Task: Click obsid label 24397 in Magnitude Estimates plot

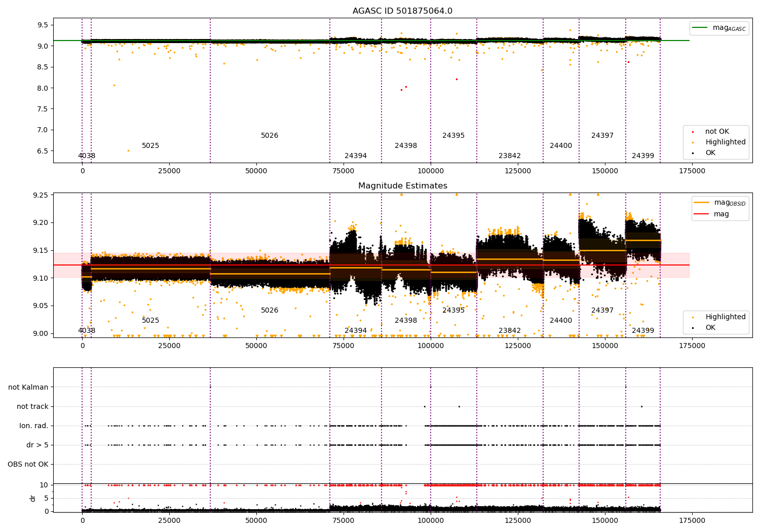Action: pos(602,311)
